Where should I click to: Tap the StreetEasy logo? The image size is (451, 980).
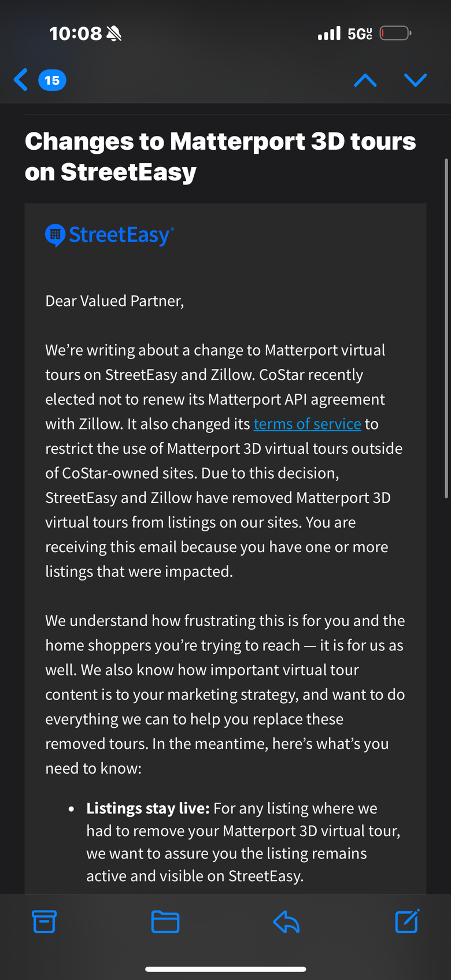pyautogui.click(x=110, y=235)
